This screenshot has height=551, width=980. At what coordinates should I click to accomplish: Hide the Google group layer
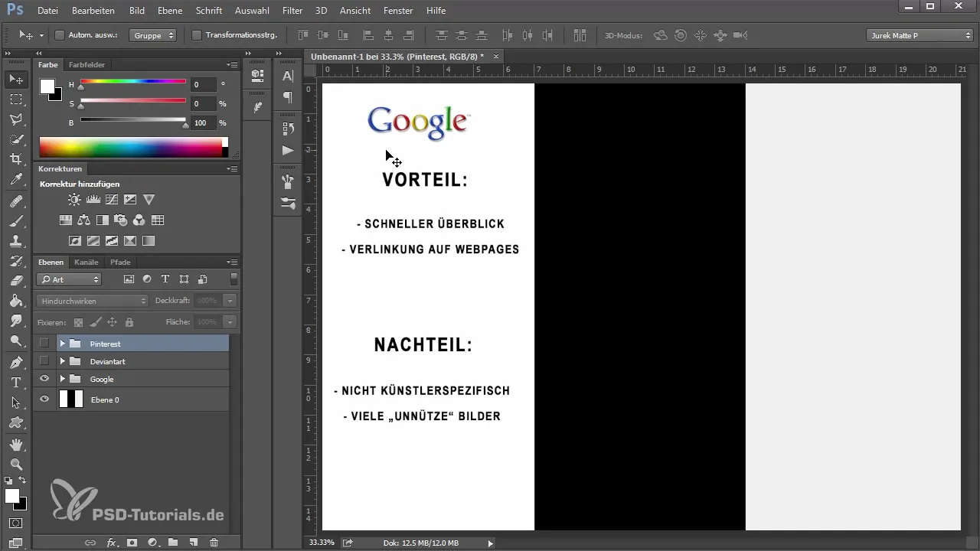click(x=44, y=379)
